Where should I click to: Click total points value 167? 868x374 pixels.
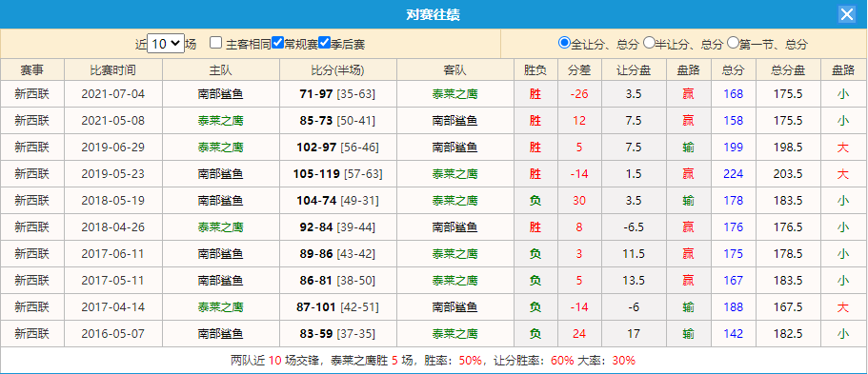733,281
